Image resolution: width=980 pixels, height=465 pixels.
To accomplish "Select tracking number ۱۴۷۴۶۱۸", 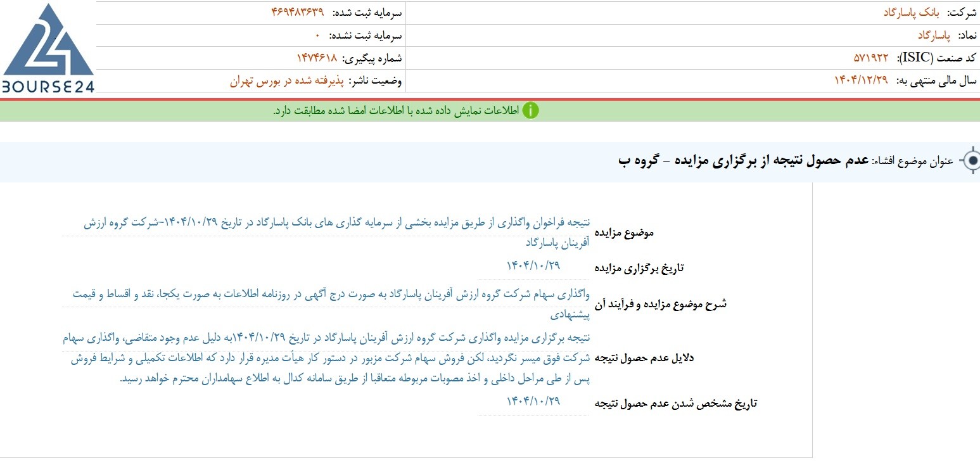I will 317,58.
